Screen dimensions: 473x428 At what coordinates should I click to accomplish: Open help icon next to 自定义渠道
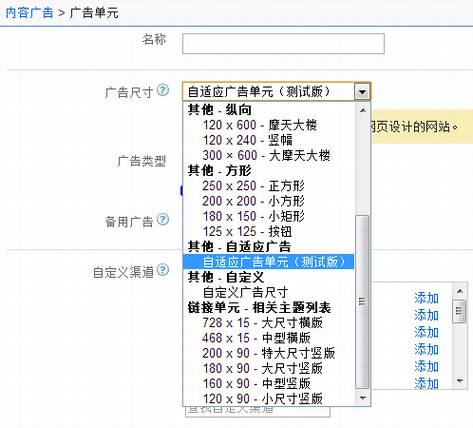tap(163, 270)
